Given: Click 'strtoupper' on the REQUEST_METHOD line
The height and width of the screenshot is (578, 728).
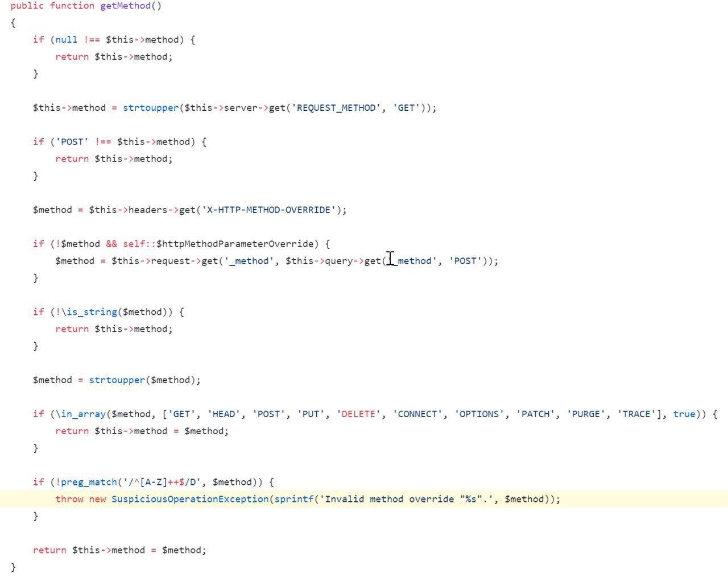Looking at the screenshot, I should click(151, 108).
